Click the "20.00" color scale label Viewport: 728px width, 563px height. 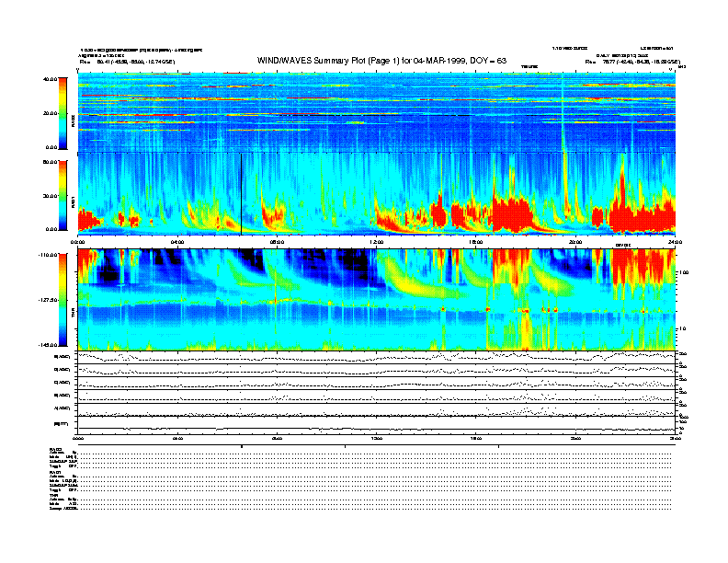coord(50,113)
